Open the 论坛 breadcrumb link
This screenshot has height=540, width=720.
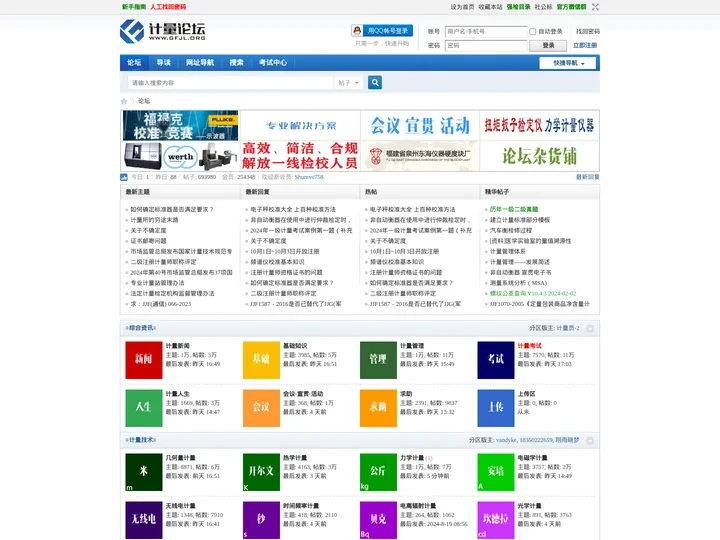[x=144, y=101]
